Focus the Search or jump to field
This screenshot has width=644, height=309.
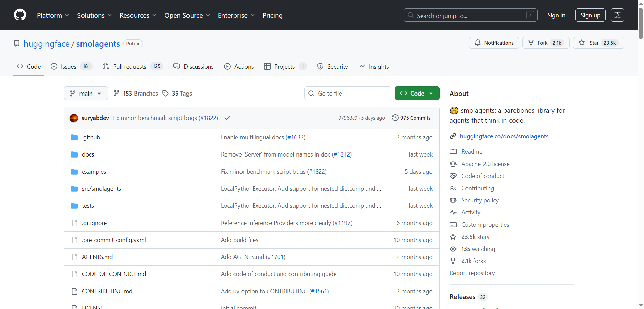click(x=470, y=15)
